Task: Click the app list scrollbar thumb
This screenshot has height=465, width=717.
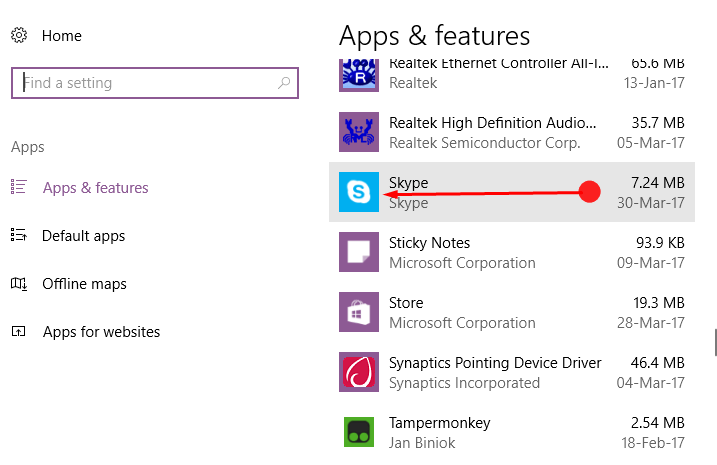Action: coord(716,342)
